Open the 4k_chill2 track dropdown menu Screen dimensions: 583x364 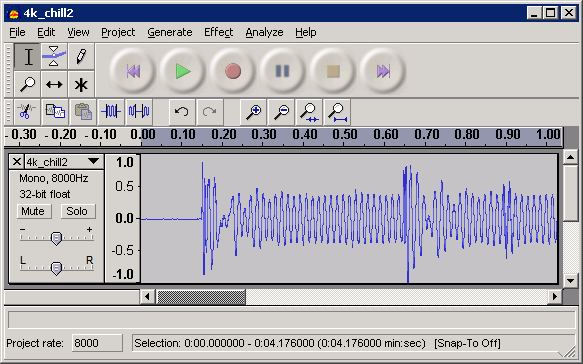click(93, 161)
